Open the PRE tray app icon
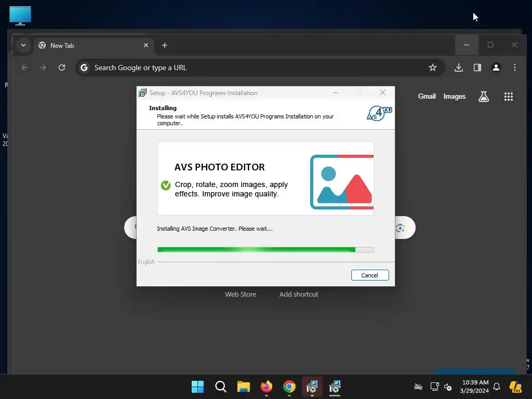The height and width of the screenshot is (399, 532). 515,387
